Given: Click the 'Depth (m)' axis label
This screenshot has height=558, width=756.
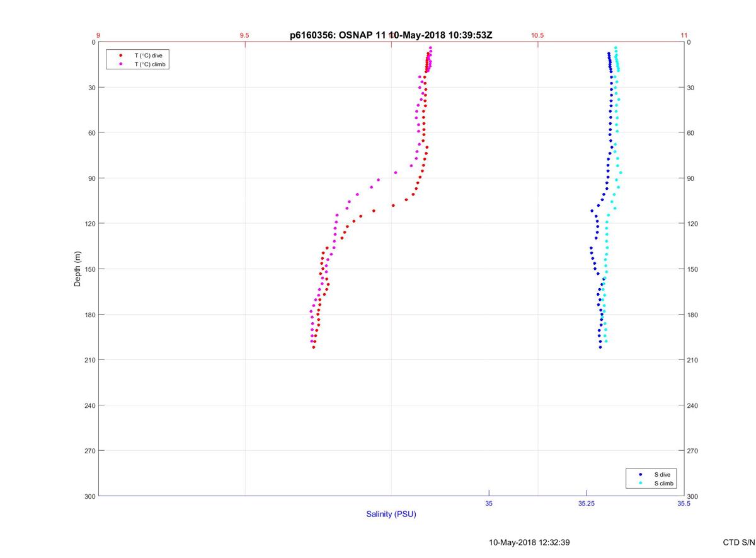Looking at the screenshot, I should [77, 269].
